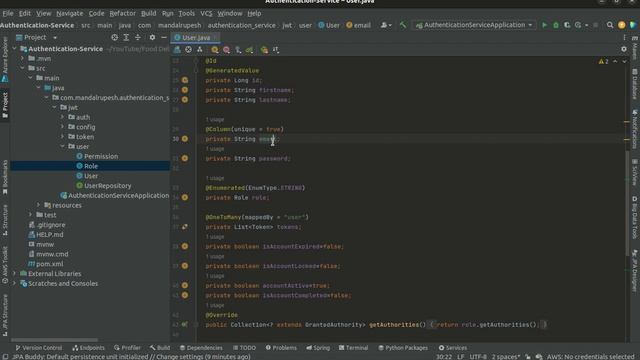Image resolution: width=640 pixels, height=360 pixels.
Task: Open the Spring tool window
Action: pyautogui.click(x=318, y=348)
